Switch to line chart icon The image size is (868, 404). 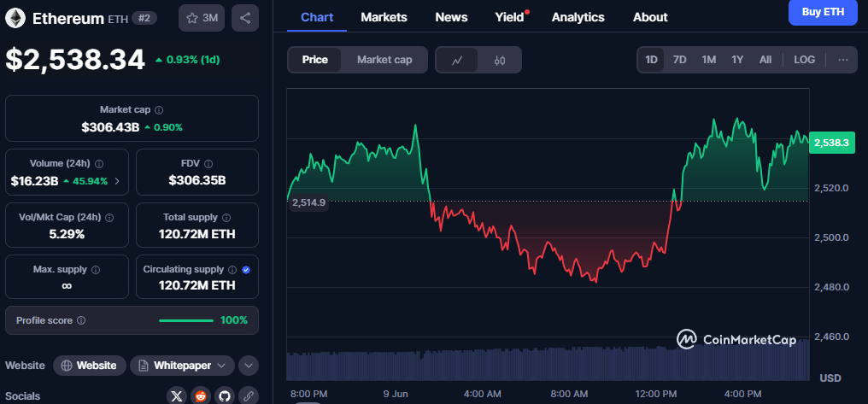click(x=457, y=61)
